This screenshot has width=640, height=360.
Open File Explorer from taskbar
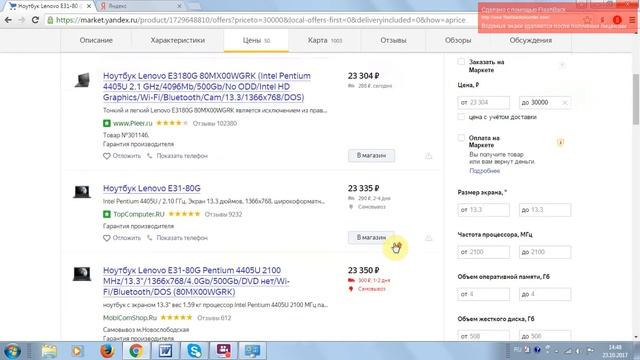point(49,351)
